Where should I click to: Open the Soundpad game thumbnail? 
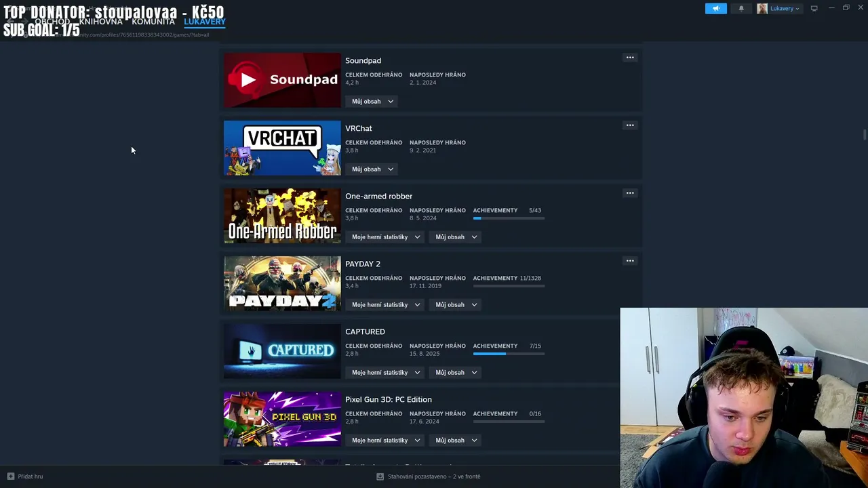click(282, 80)
